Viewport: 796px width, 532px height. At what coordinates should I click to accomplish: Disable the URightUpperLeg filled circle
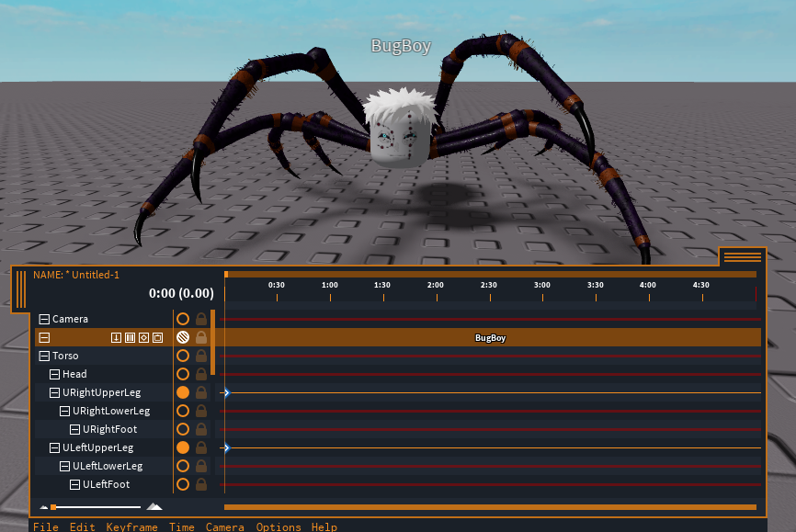point(183,392)
